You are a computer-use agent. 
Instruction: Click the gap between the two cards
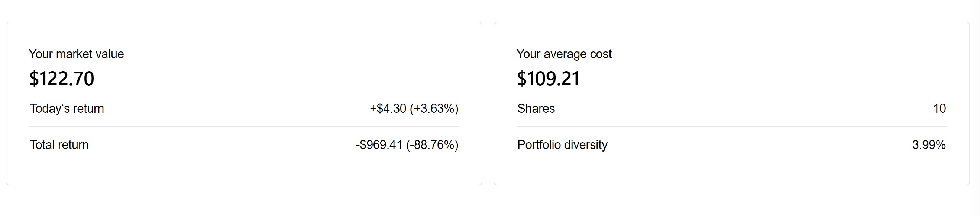coord(488,103)
